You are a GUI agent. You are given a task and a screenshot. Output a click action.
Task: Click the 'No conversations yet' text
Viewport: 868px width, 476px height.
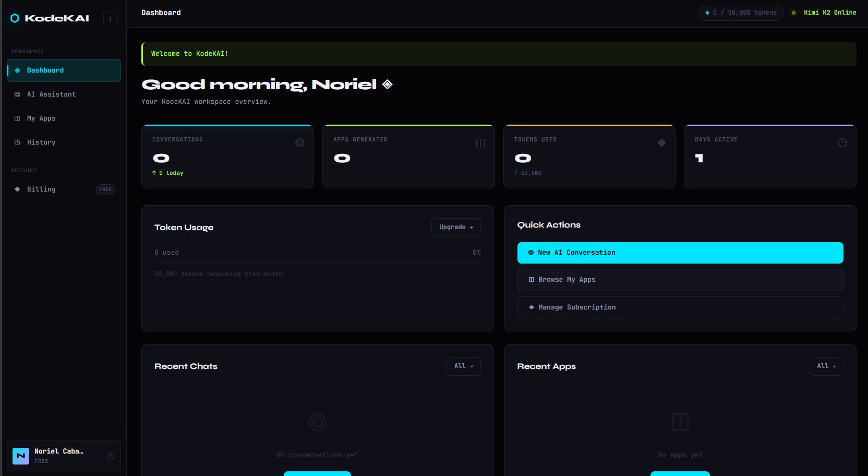[317, 455]
